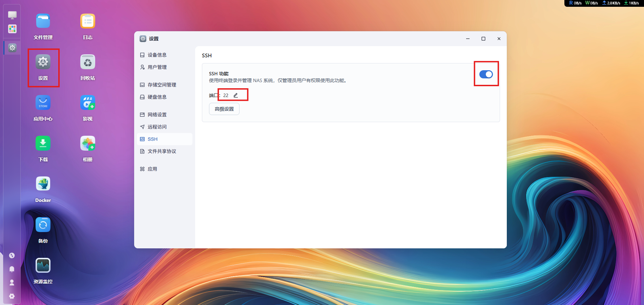Image resolution: width=644 pixels, height=305 pixels.
Task: Launch the Docker desktop icon
Action: 43,184
